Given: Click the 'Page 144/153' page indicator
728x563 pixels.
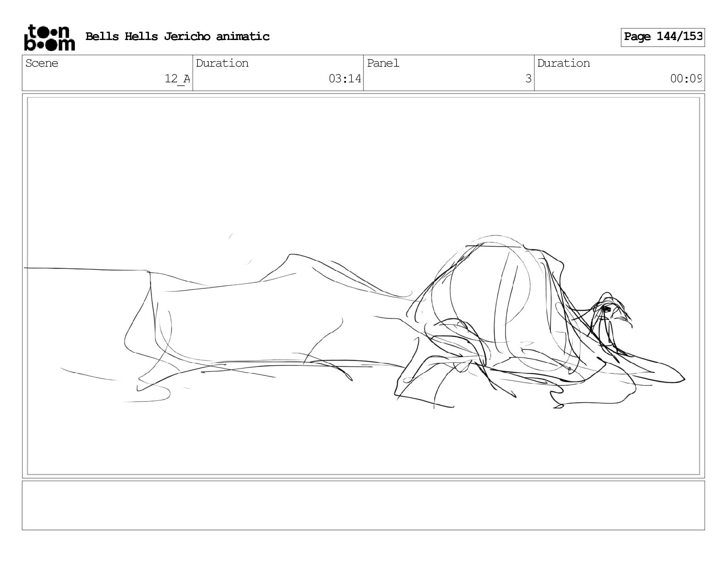Looking at the screenshot, I should point(663,37).
